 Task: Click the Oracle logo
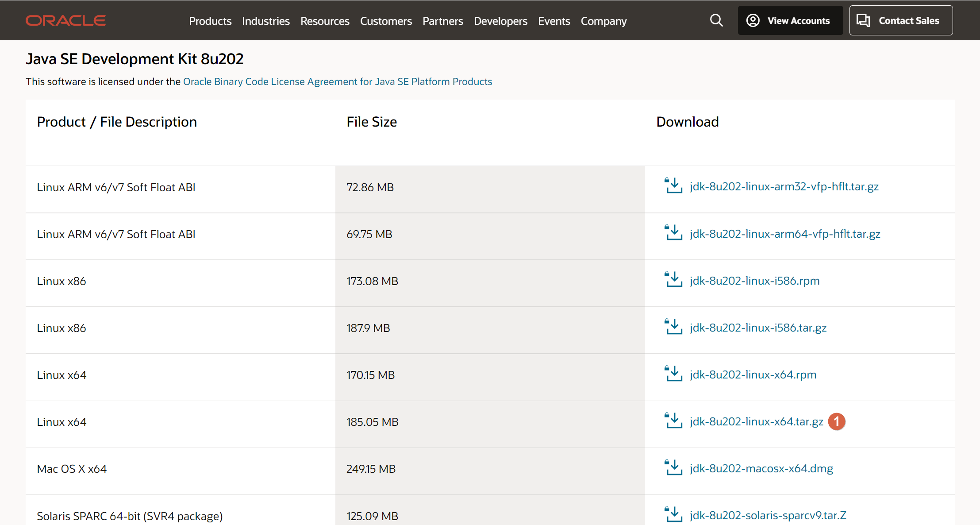pyautogui.click(x=65, y=20)
